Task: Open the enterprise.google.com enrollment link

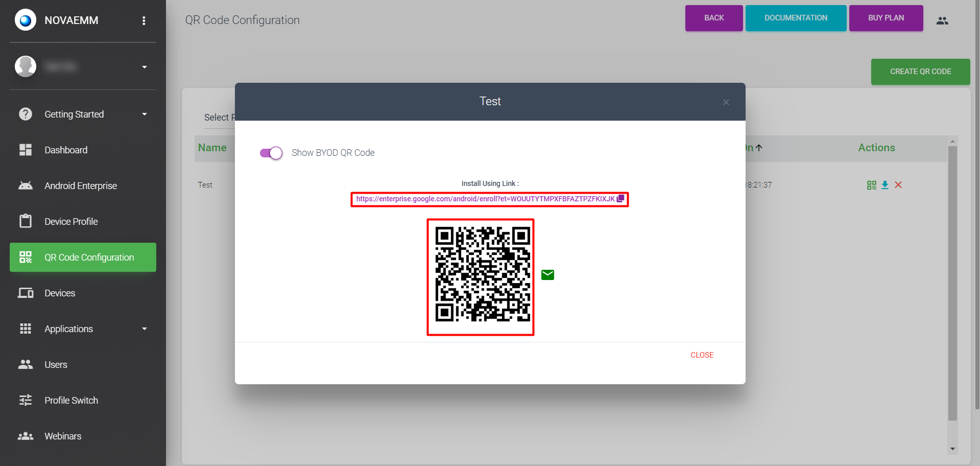Action: tap(485, 199)
